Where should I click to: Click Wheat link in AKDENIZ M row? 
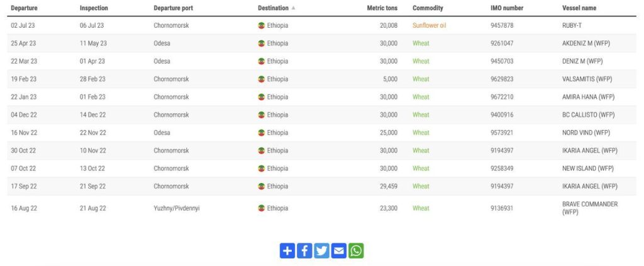[x=421, y=43]
